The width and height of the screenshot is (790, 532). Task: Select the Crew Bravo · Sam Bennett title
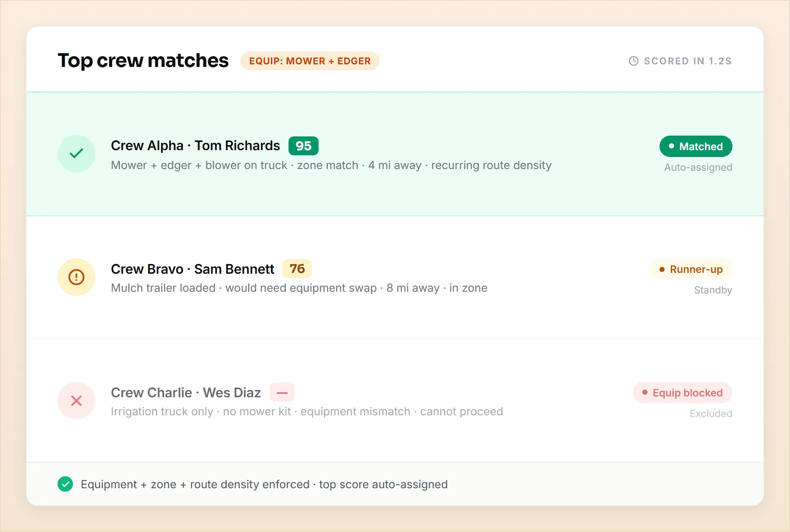pos(192,269)
